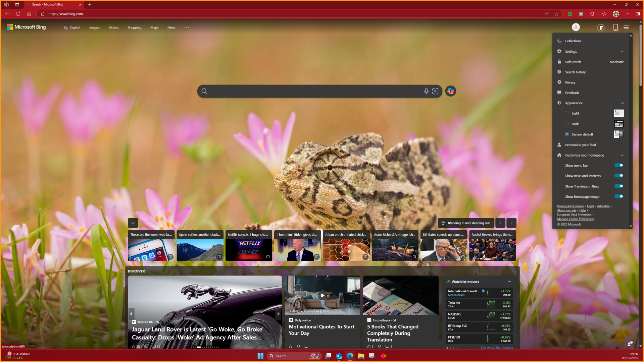
Task: Click the taskbar Search box
Action: point(294,356)
